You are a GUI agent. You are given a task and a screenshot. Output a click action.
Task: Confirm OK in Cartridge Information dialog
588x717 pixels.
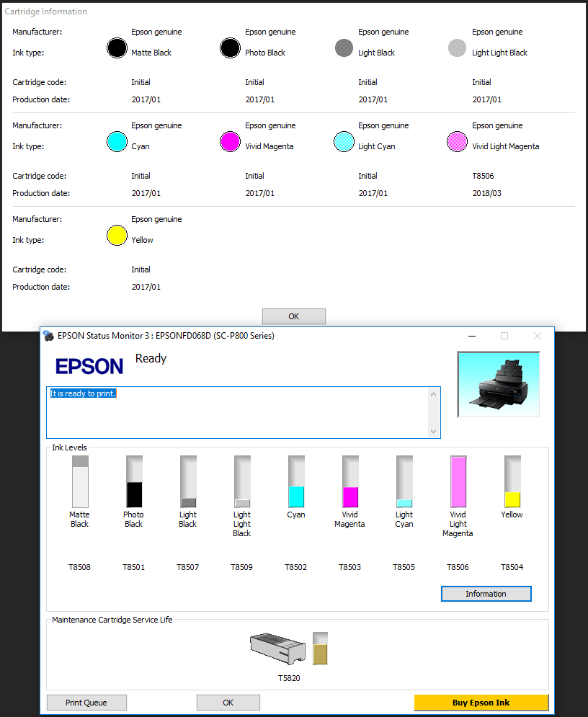(x=293, y=316)
